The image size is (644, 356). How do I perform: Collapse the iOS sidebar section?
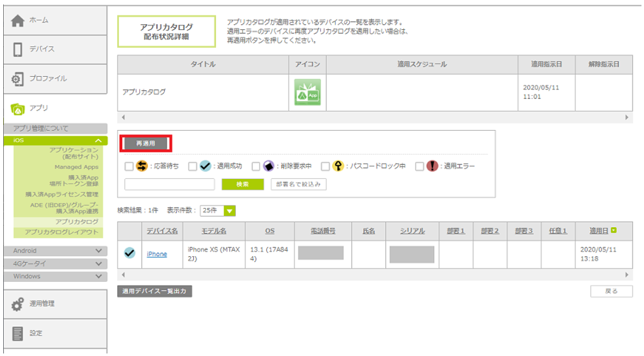click(98, 140)
